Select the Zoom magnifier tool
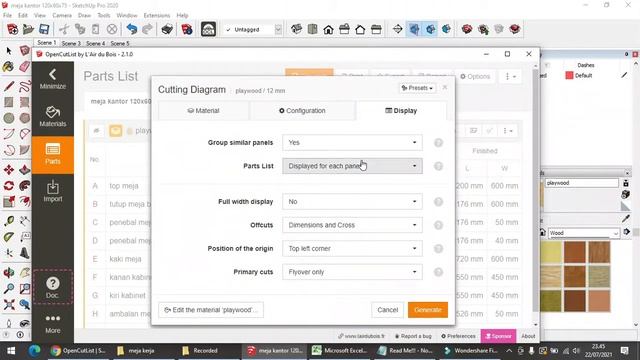The image size is (640, 360). click(9, 289)
